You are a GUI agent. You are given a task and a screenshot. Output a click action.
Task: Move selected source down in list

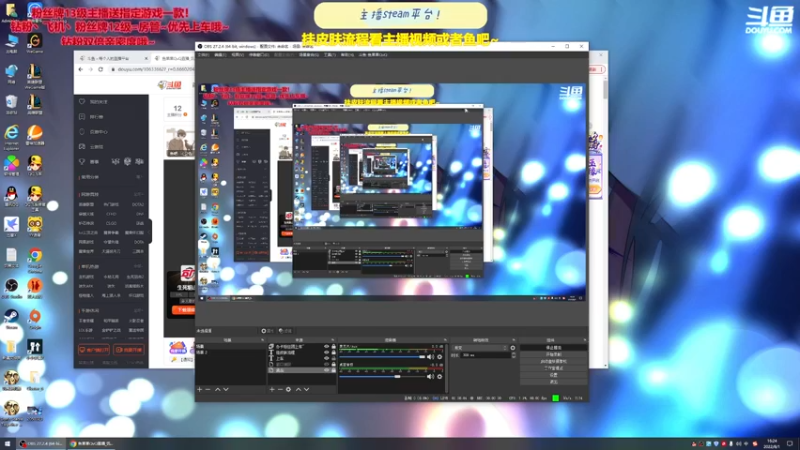[307, 389]
